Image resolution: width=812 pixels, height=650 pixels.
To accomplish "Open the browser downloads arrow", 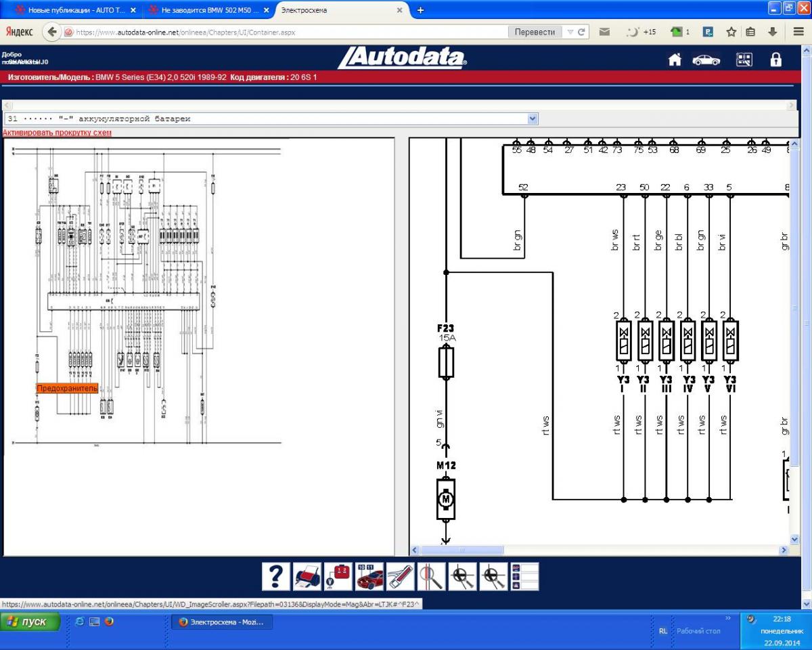I will tap(773, 32).
